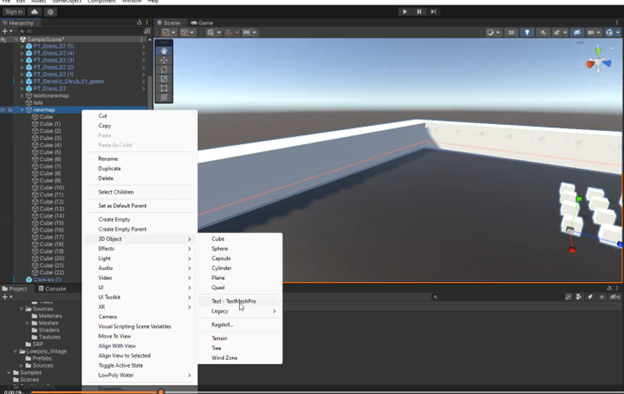Toggle visibility eye for newmap object
This screenshot has width=624, height=394.
click(x=3, y=110)
